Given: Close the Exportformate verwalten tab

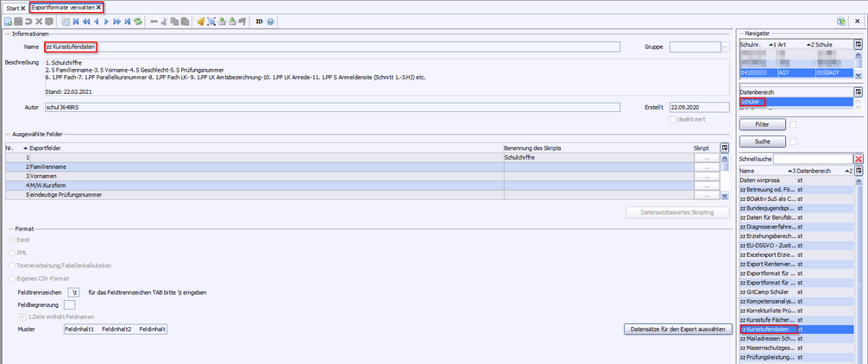Looking at the screenshot, I should tap(99, 7).
